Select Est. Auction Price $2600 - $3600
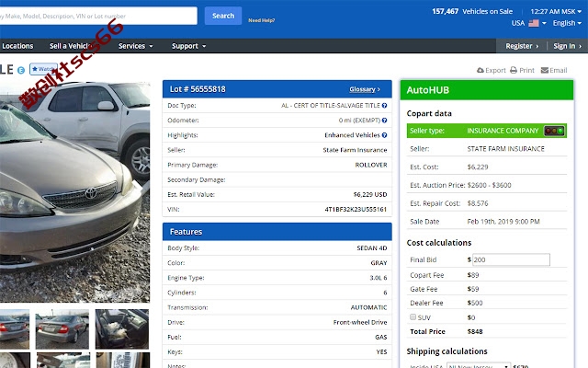This screenshot has height=368, width=588. coord(460,185)
